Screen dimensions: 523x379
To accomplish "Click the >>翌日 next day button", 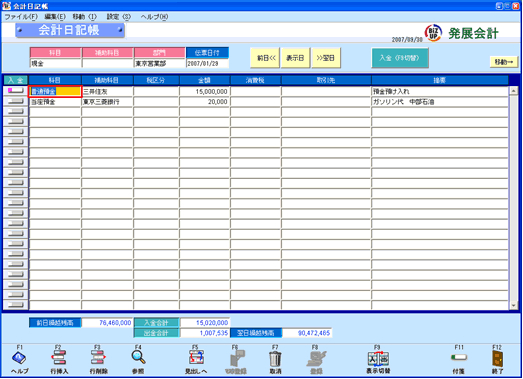I will (326, 58).
